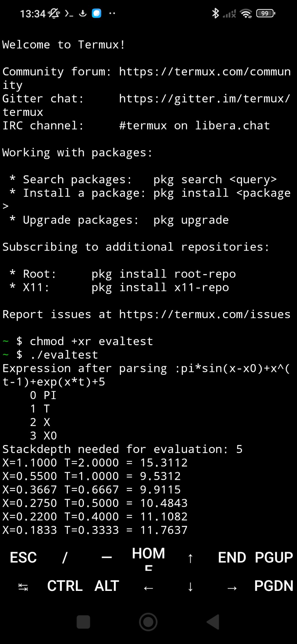Tap the Android Home navigation button
The height and width of the screenshot is (644, 297).
point(148,622)
